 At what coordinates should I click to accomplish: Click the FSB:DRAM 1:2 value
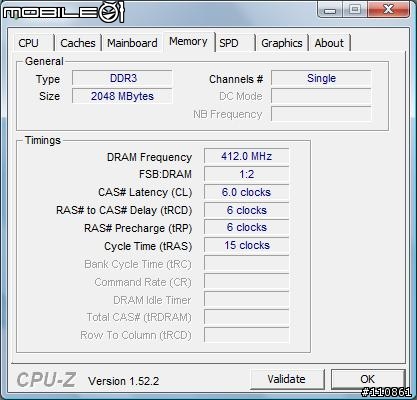coord(247,174)
